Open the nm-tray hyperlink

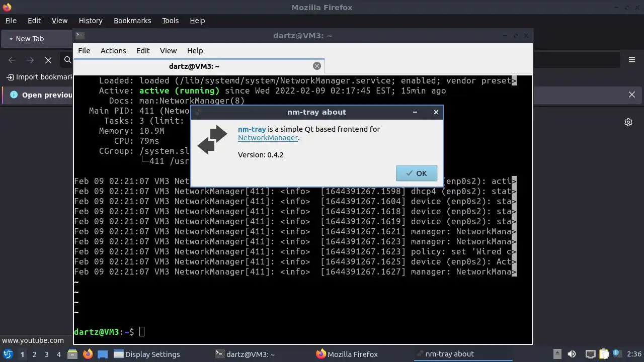[252, 129]
